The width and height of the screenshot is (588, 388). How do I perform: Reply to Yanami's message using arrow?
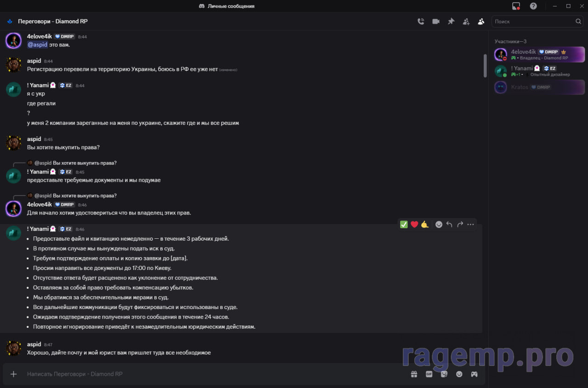(x=449, y=225)
